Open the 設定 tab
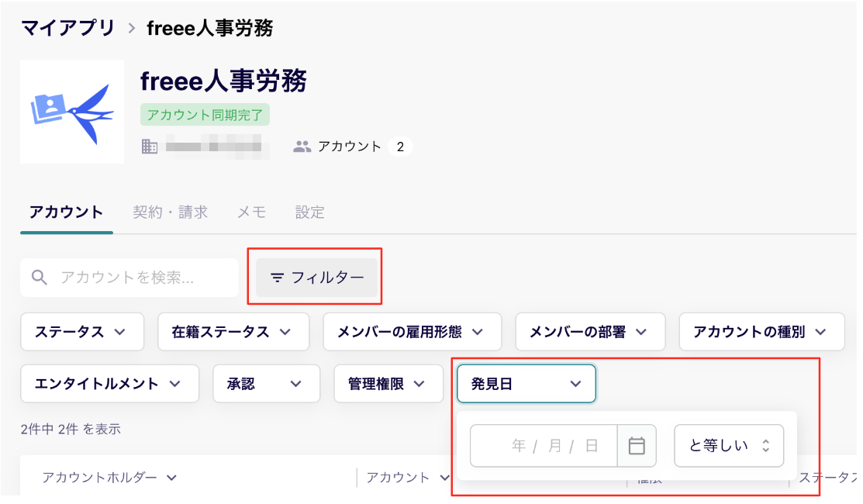 [310, 212]
